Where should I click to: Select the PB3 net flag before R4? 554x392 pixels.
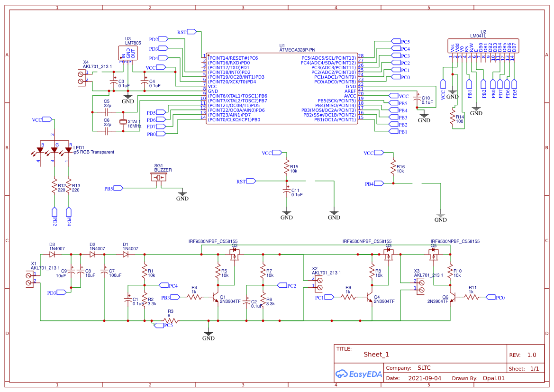171,297
